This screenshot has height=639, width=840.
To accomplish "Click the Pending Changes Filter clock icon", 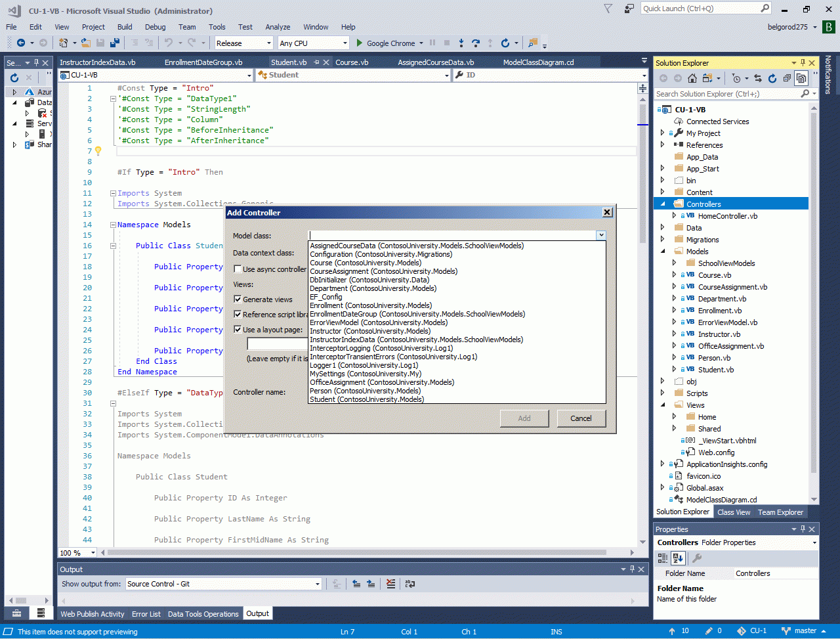I will (x=736, y=78).
